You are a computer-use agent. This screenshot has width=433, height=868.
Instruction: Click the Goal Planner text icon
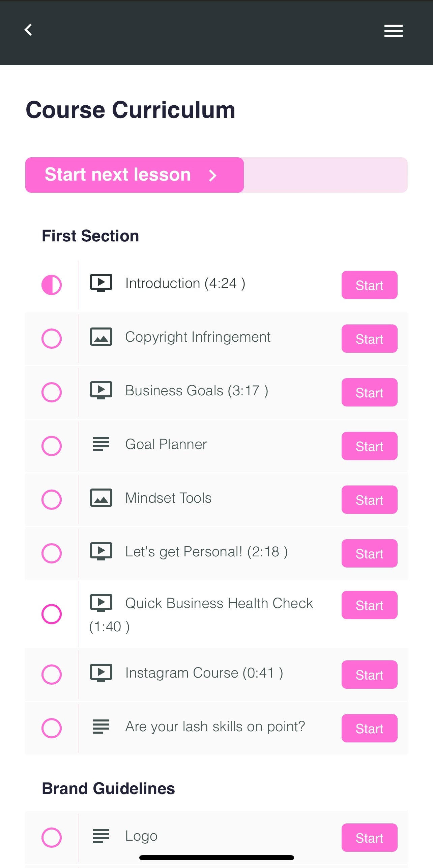[x=101, y=444]
